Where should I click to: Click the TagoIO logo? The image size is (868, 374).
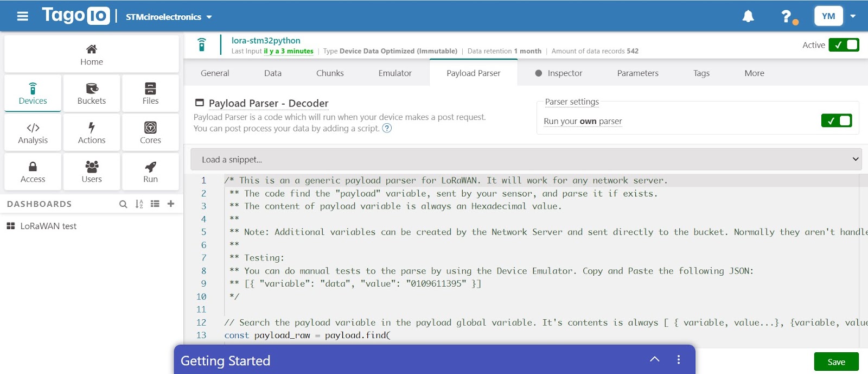76,15
